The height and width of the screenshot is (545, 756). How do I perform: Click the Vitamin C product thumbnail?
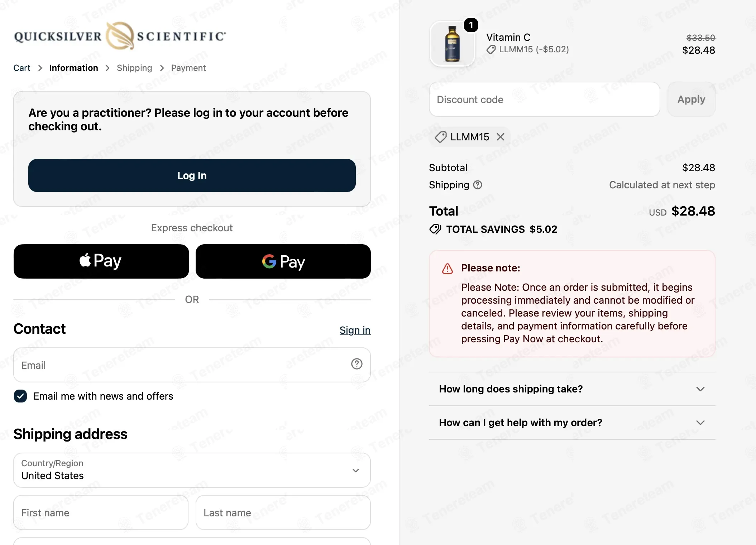click(x=452, y=44)
